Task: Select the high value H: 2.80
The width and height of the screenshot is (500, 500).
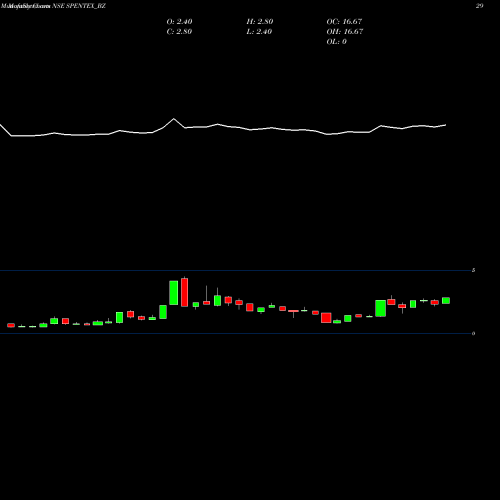Action: [260, 22]
